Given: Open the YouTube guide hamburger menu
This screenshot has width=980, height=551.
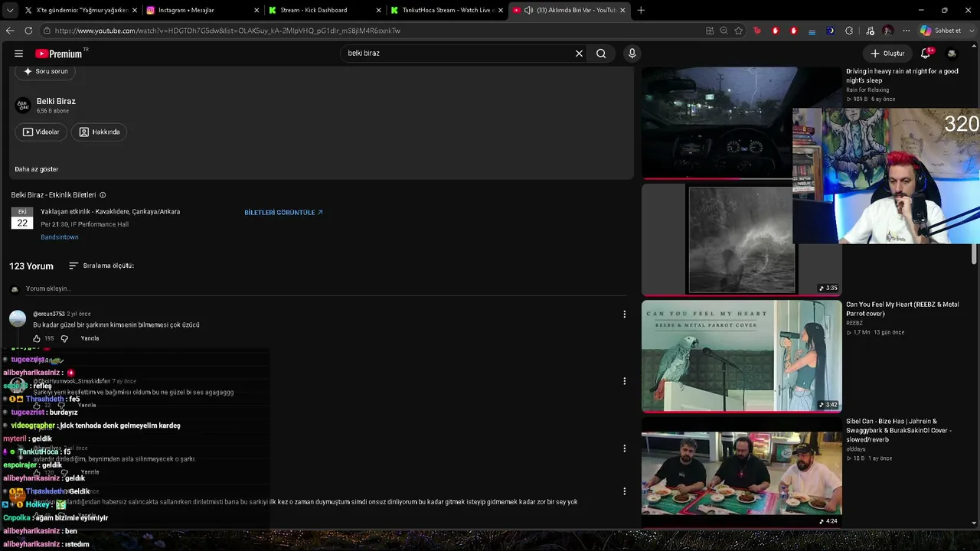Looking at the screenshot, I should [18, 54].
